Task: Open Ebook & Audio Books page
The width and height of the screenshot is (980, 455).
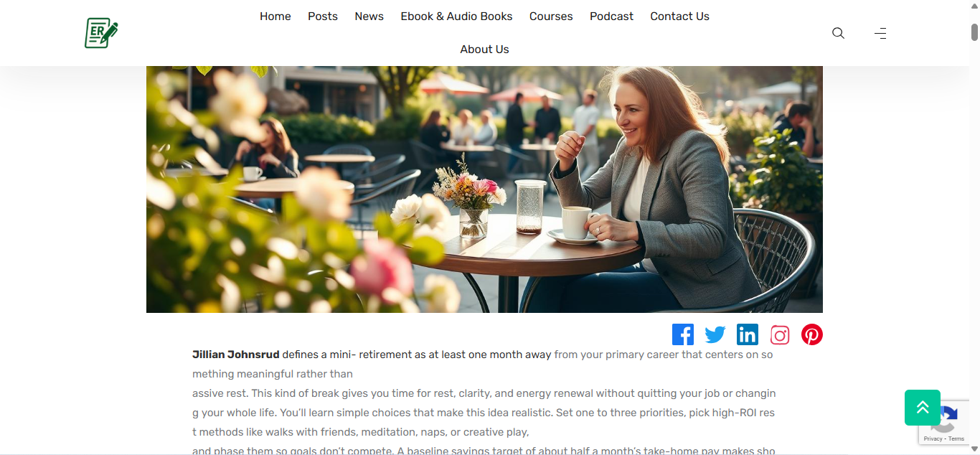Action: (457, 17)
